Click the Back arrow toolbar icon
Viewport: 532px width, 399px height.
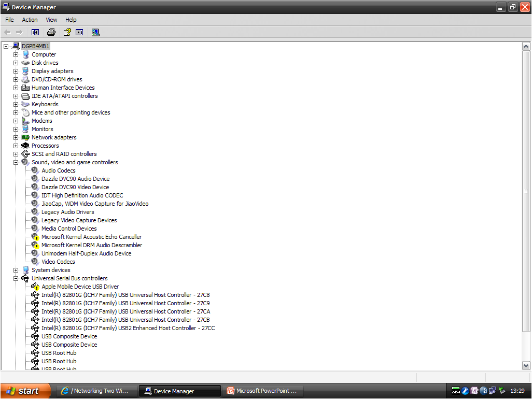tap(7, 32)
